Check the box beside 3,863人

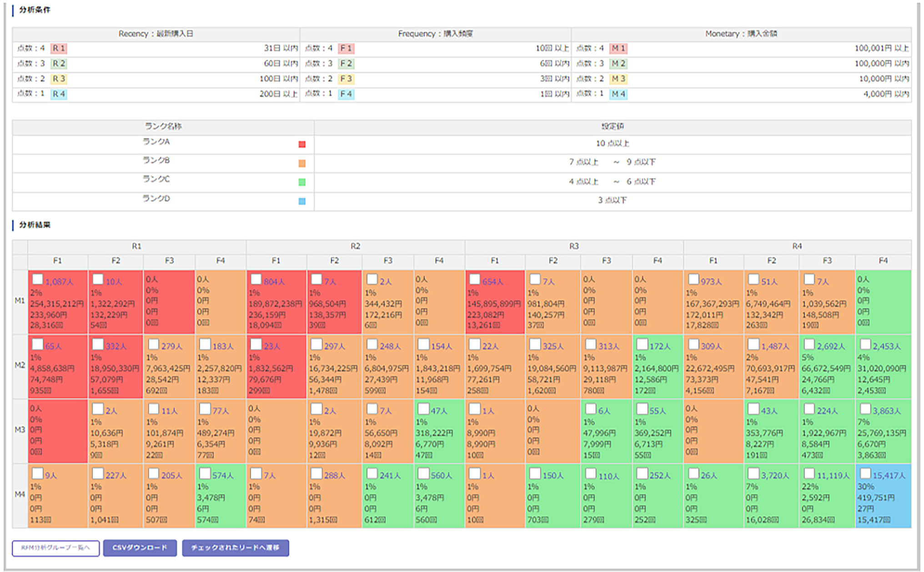click(x=865, y=409)
